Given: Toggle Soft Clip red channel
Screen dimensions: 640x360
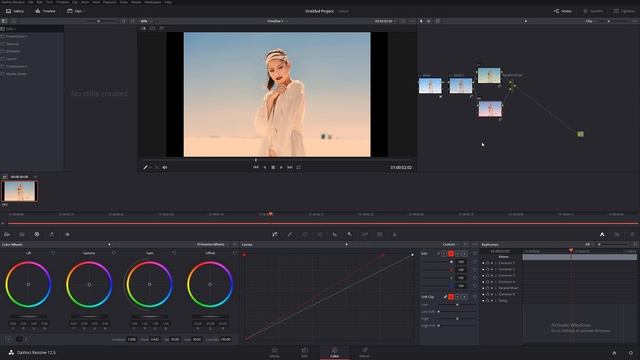Looking at the screenshot, I should (x=451, y=297).
